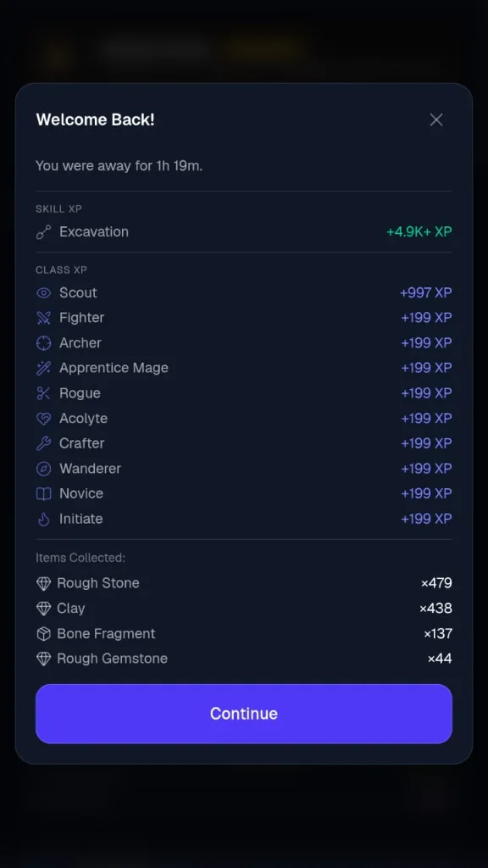Click the Archer crosshair icon
Viewport: 488px width, 868px height.
[44, 343]
